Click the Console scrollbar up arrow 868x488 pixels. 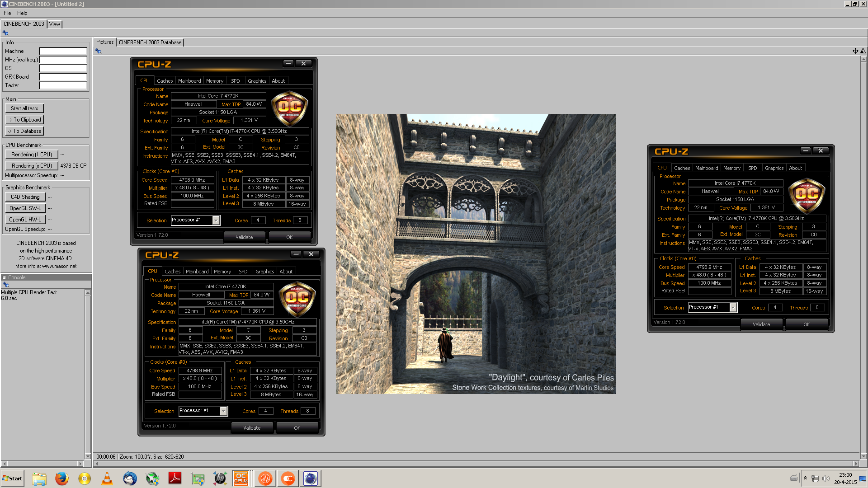[88, 293]
